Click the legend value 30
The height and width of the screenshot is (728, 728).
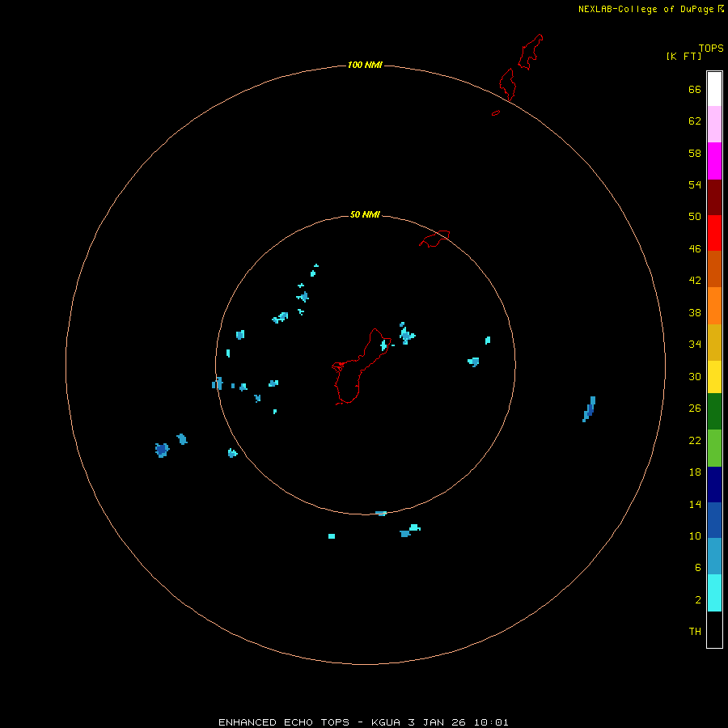click(695, 376)
